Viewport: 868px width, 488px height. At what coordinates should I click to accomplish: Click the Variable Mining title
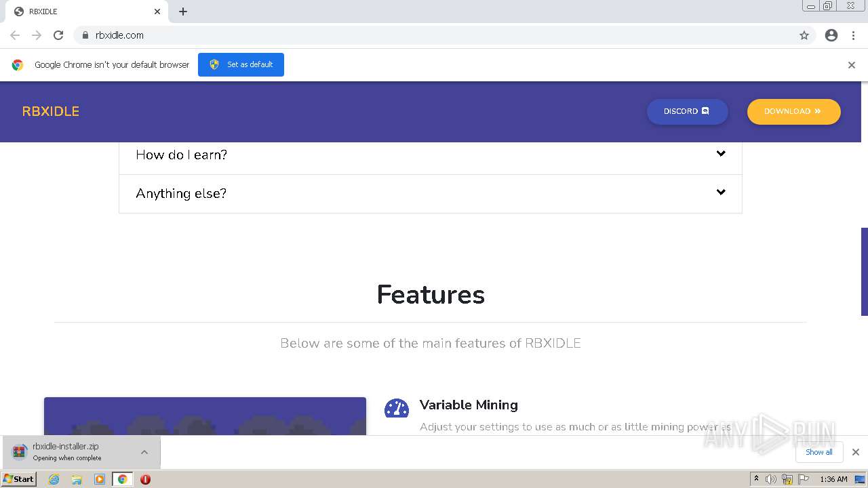(469, 405)
